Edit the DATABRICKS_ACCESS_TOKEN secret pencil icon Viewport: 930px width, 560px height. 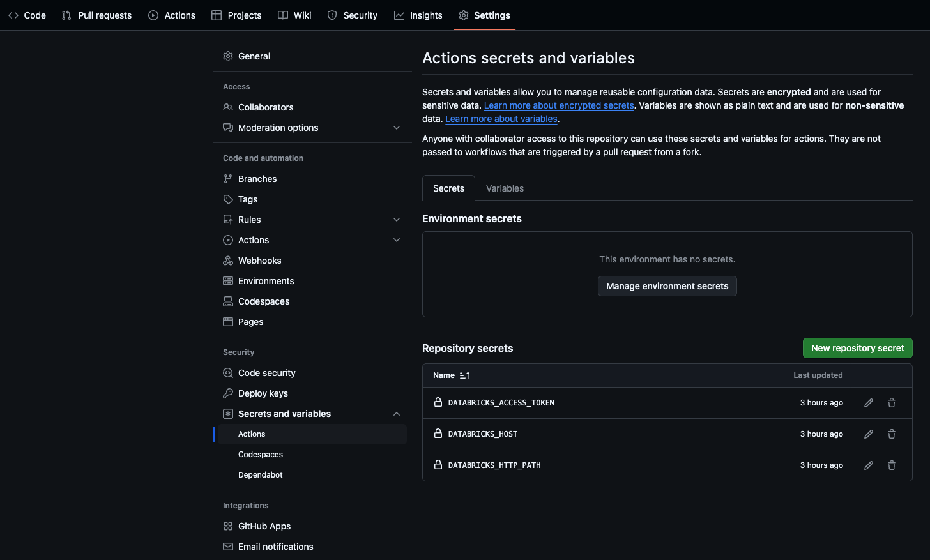click(869, 403)
